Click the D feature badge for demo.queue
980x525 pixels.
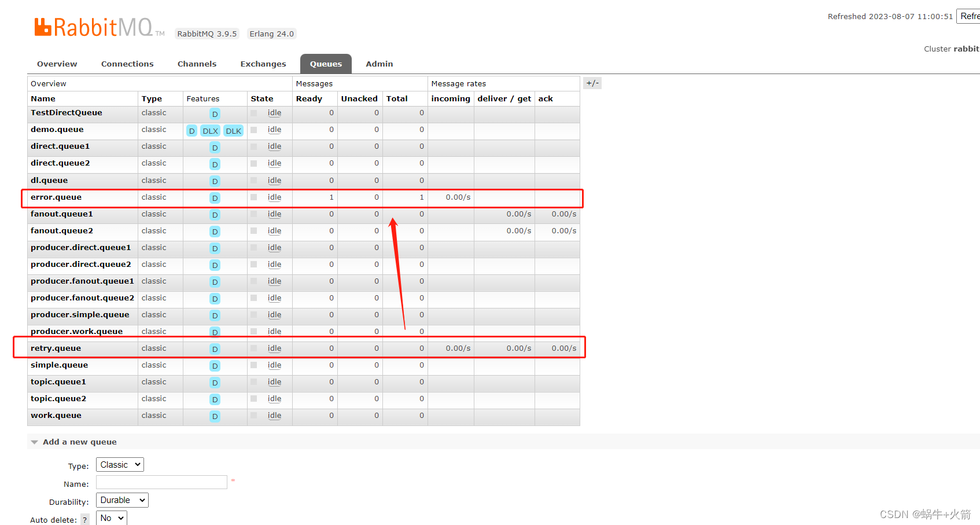pyautogui.click(x=191, y=131)
